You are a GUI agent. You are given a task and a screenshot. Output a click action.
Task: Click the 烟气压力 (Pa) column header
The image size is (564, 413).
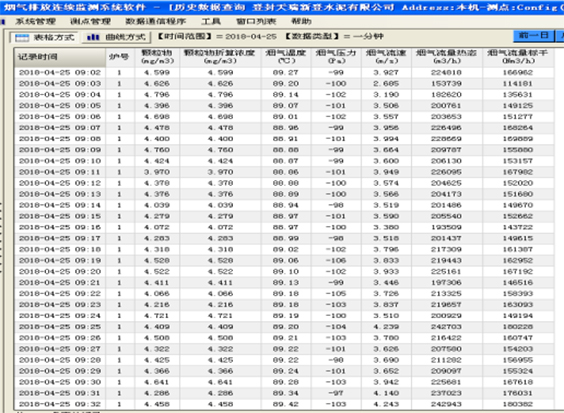tap(336, 57)
